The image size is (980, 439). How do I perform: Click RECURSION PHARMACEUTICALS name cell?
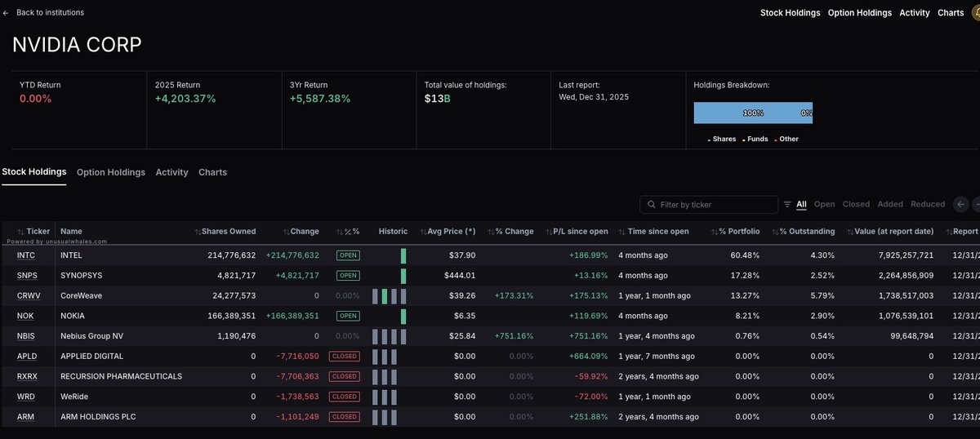coord(121,376)
